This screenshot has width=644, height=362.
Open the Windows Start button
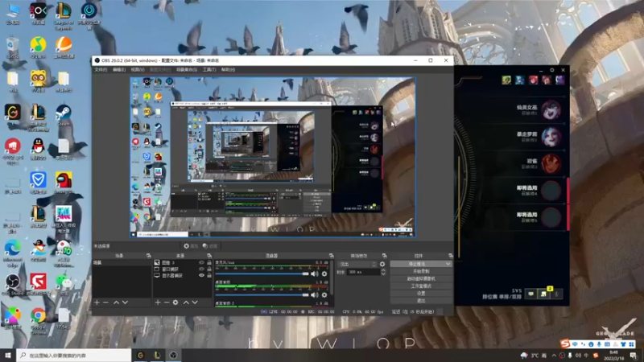point(8,355)
